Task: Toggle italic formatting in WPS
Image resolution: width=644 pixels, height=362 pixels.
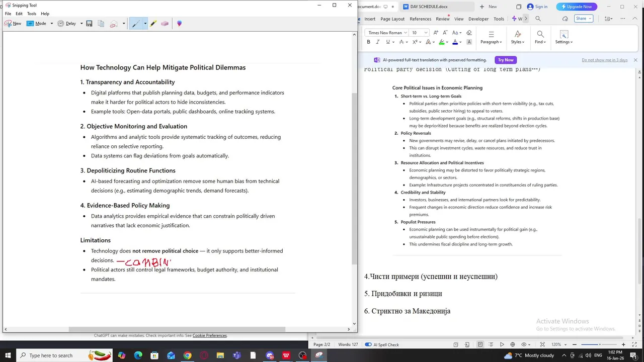Action: click(x=378, y=42)
